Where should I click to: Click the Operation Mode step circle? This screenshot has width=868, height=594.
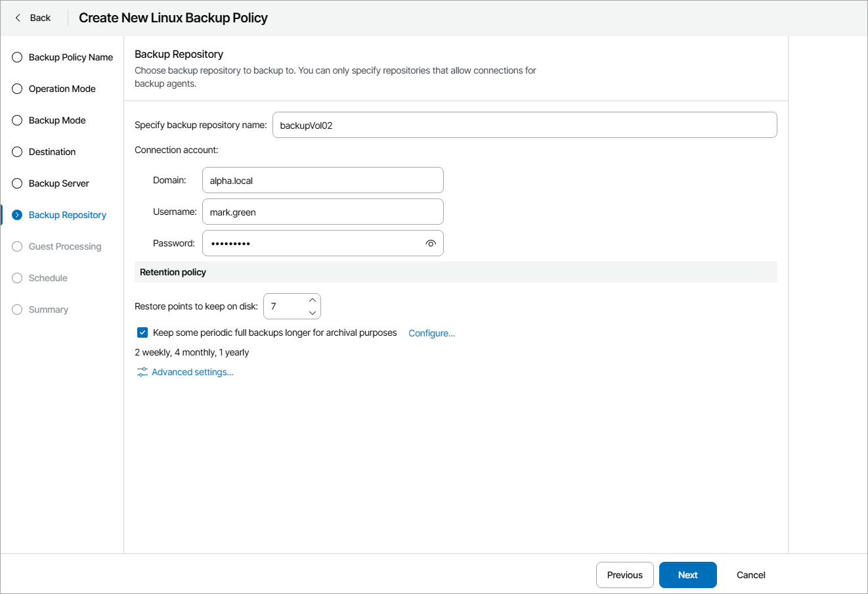pyautogui.click(x=17, y=89)
